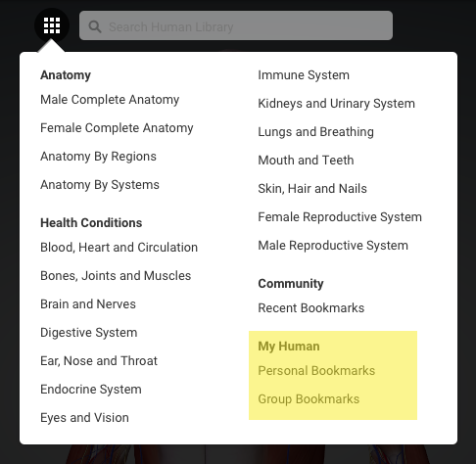This screenshot has width=476, height=464.
Task: Open Female Complete Anatomy
Action: [x=117, y=128]
